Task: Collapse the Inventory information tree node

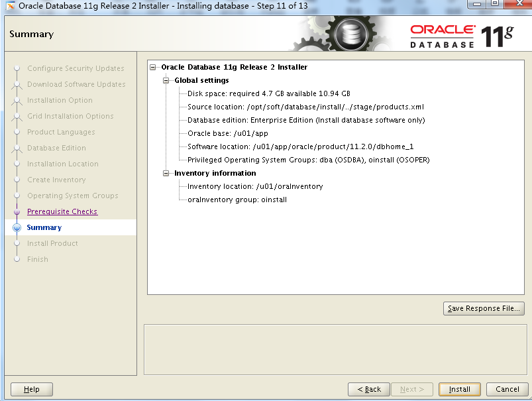Action: pos(166,173)
